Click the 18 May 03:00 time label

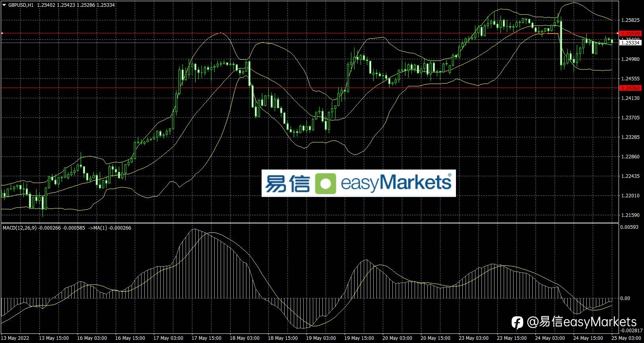244,338
